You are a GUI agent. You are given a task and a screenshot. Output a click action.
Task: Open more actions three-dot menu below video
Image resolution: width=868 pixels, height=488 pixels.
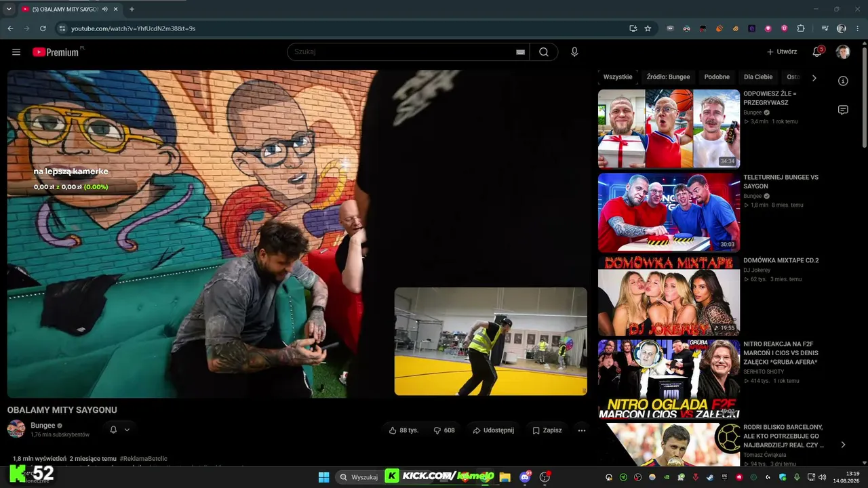(x=581, y=430)
